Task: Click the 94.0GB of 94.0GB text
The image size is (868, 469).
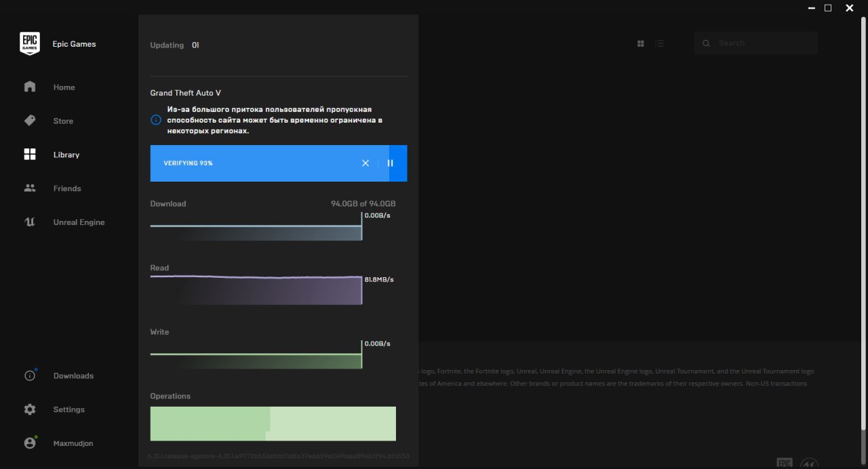Action: [363, 204]
